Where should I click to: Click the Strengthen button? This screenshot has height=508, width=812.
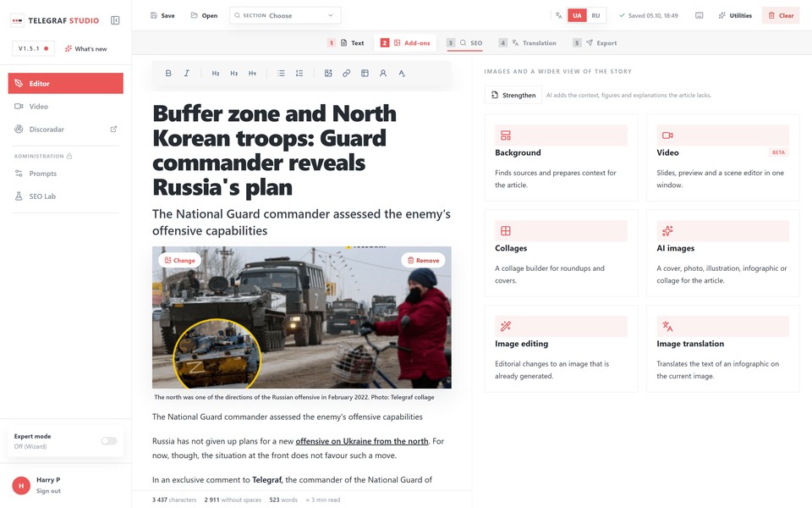(513, 96)
